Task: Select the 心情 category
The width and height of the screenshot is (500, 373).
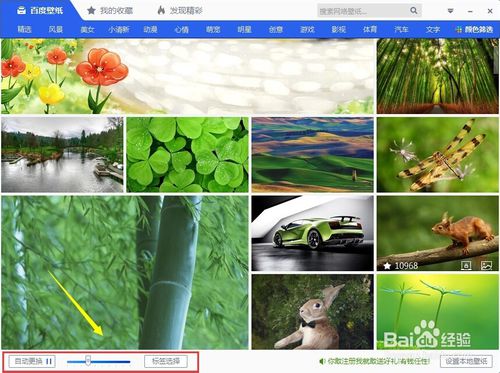Action: coord(182,29)
